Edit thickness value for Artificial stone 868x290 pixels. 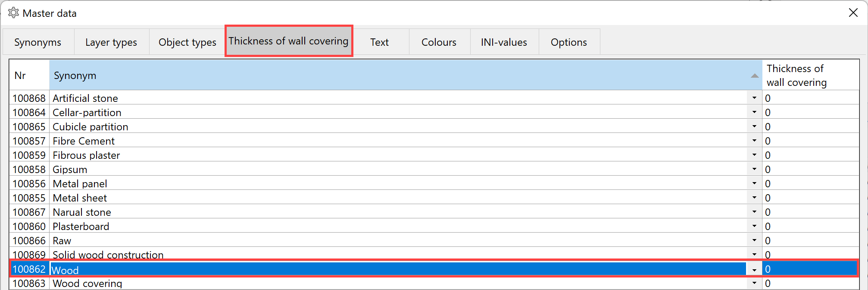coord(810,98)
